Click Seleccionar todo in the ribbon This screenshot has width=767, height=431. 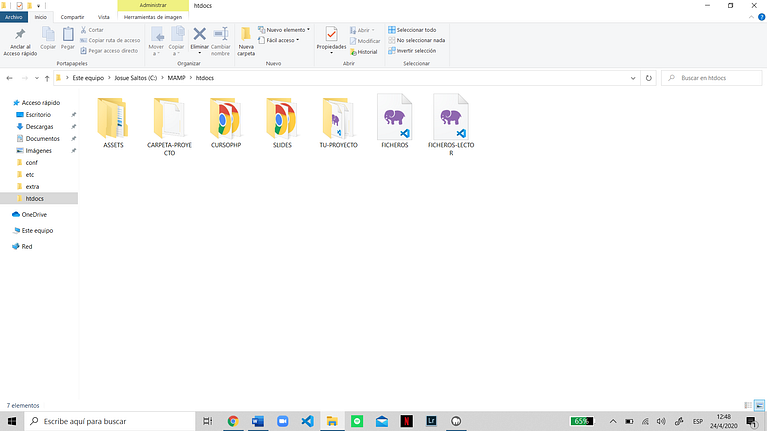click(x=412, y=30)
